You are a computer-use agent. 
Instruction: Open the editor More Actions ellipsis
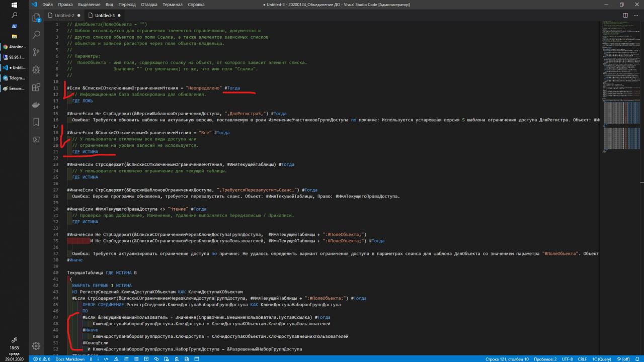[x=636, y=16]
